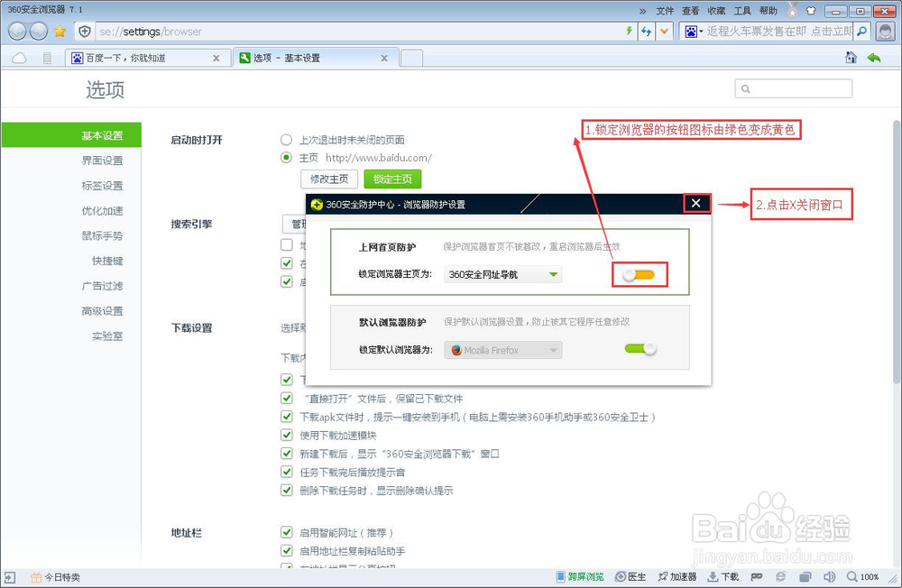Click the skin t-shirt icon in title bar
This screenshot has width=902, height=588.
point(811,10)
